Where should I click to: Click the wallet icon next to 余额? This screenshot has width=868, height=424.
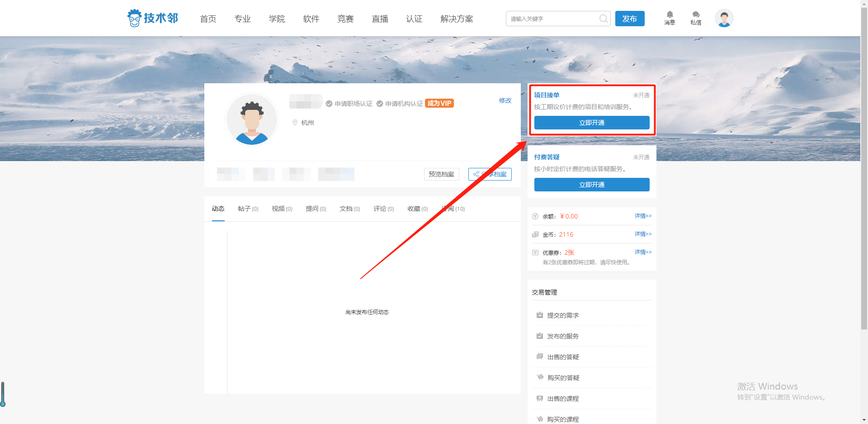click(x=535, y=216)
